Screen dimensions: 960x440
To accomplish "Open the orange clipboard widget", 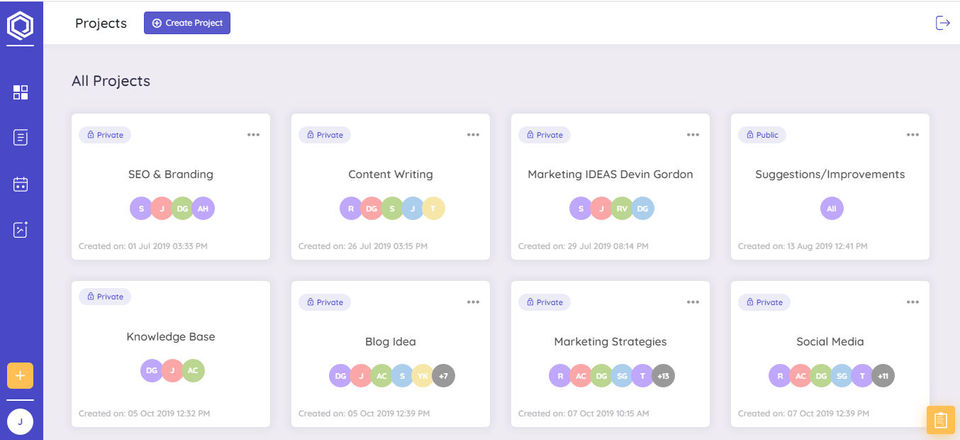I will tap(941, 421).
